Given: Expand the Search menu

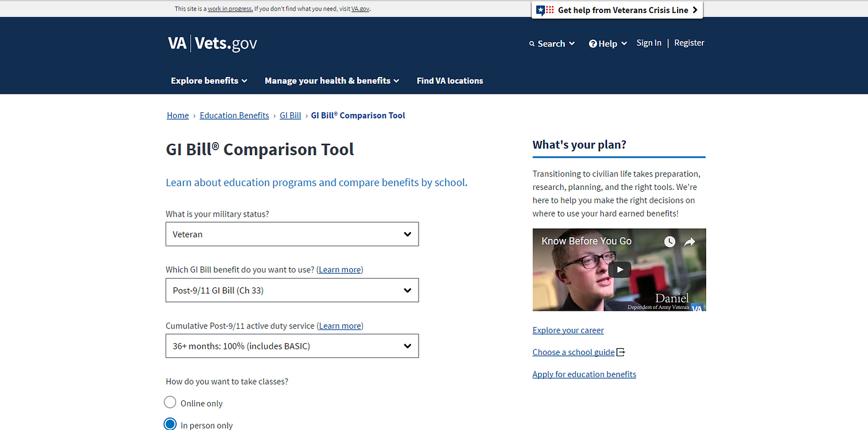Looking at the screenshot, I should [552, 43].
